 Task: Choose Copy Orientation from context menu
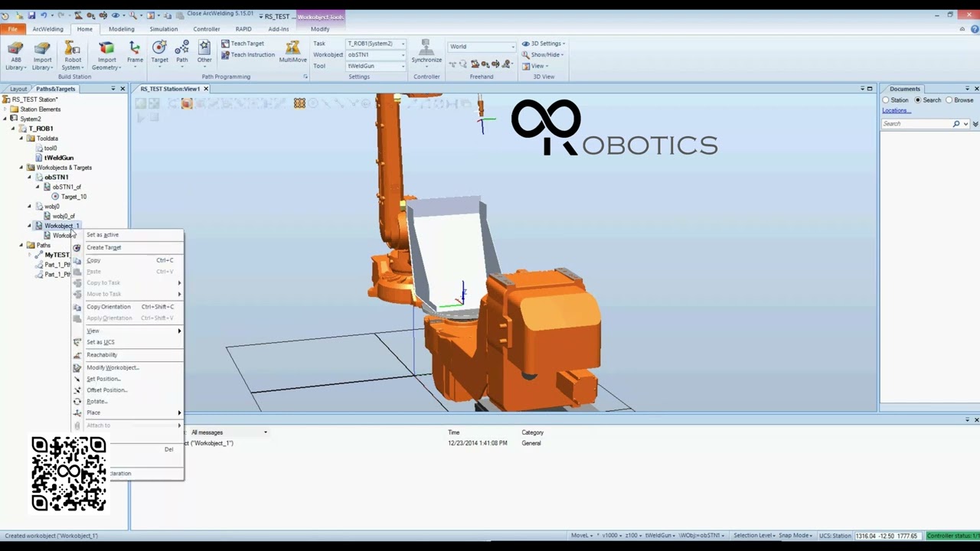pyautogui.click(x=108, y=307)
